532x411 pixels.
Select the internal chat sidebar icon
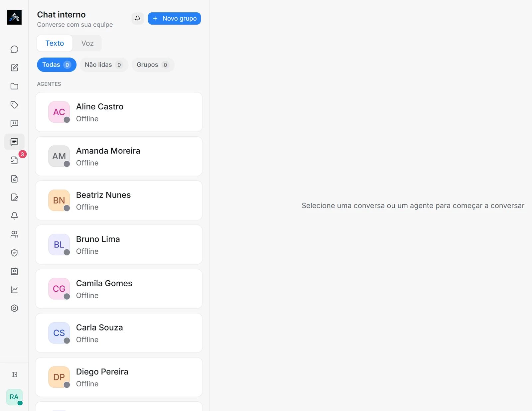[x=14, y=142]
